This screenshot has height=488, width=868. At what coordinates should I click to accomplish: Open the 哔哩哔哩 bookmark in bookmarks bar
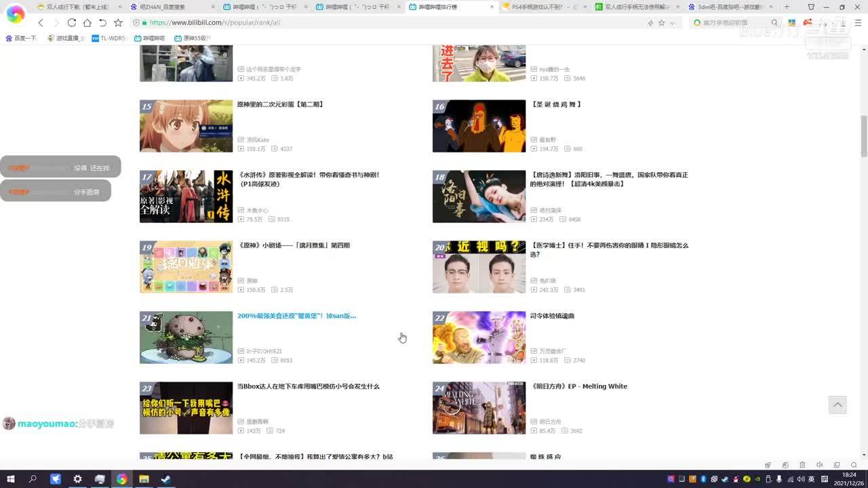(149, 39)
